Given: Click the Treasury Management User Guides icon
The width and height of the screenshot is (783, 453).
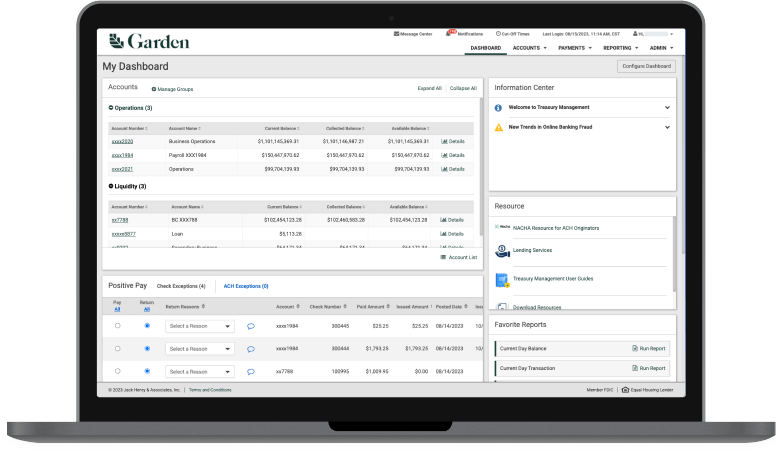Looking at the screenshot, I should 501,278.
